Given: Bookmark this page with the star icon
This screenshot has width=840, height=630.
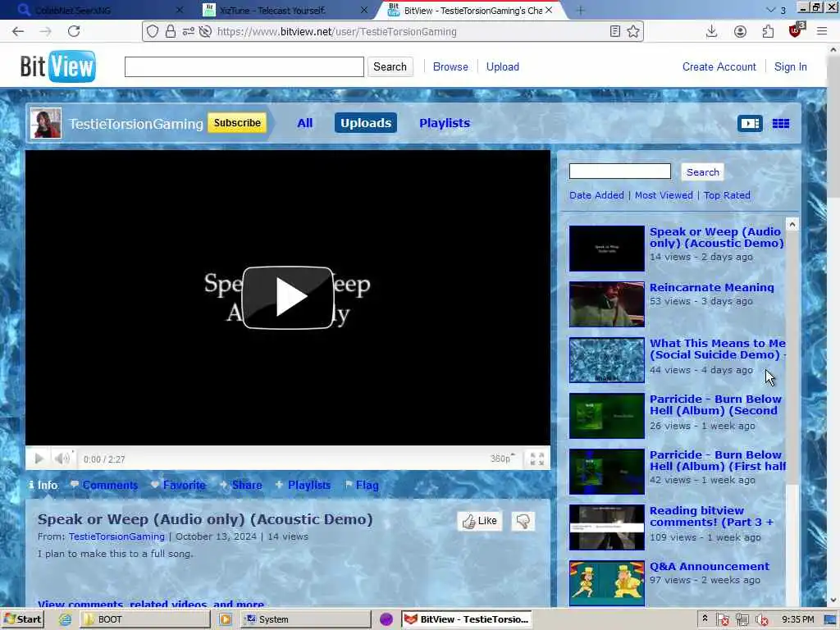Looking at the screenshot, I should tap(633, 32).
